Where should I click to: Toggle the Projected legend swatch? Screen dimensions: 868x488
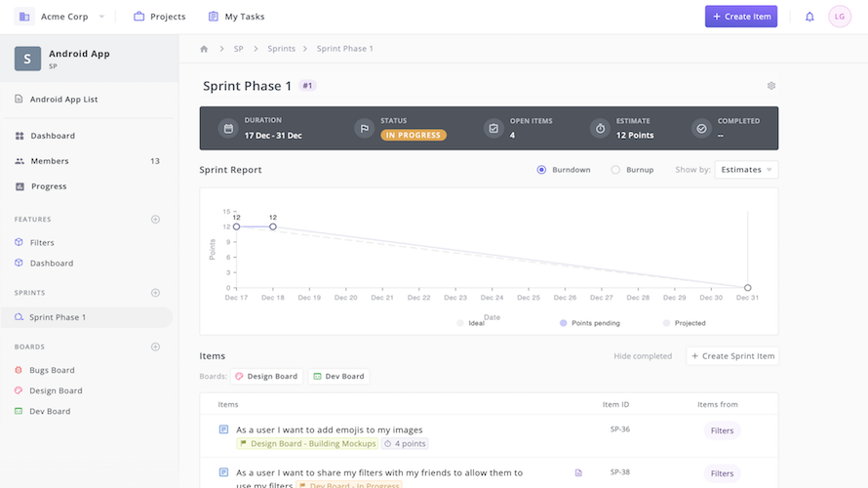click(x=666, y=323)
